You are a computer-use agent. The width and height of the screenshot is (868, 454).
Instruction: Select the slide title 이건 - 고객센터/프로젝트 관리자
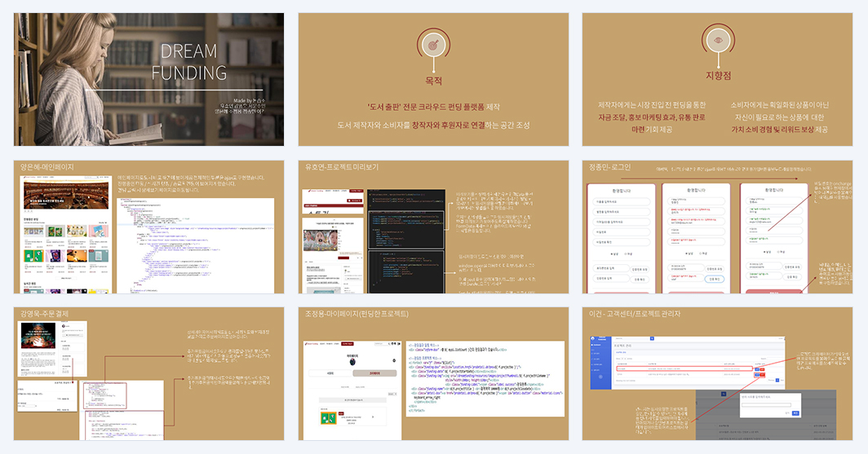[635, 314]
